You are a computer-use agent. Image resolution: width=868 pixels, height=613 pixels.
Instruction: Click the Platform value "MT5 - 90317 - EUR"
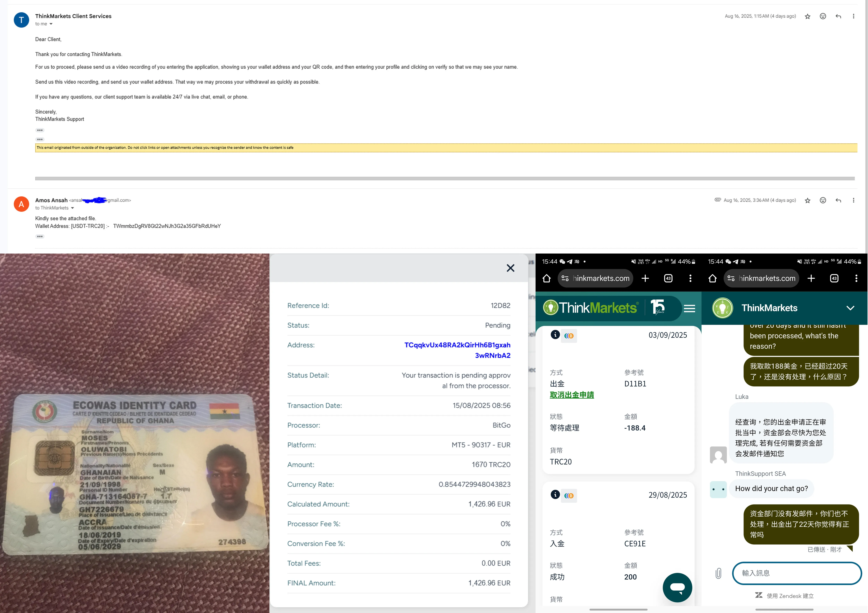[481, 445]
